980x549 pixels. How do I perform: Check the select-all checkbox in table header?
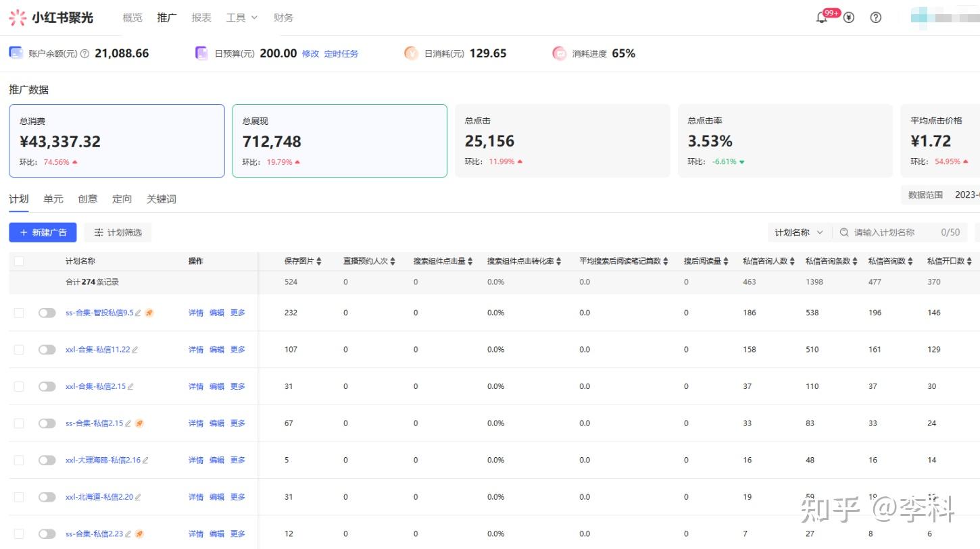[x=19, y=261]
